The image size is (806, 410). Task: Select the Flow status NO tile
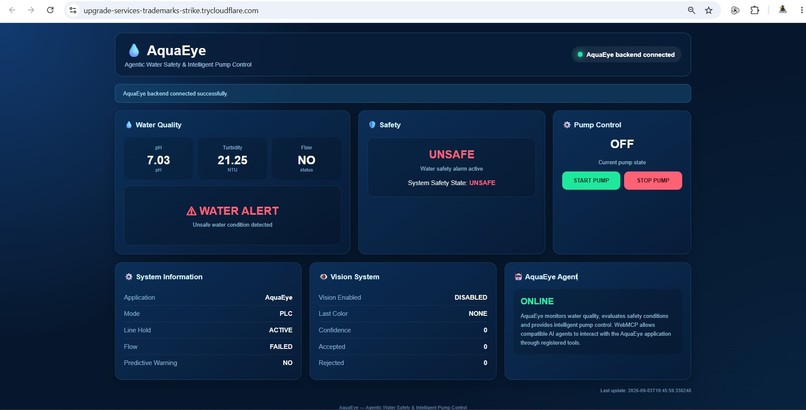(306, 159)
